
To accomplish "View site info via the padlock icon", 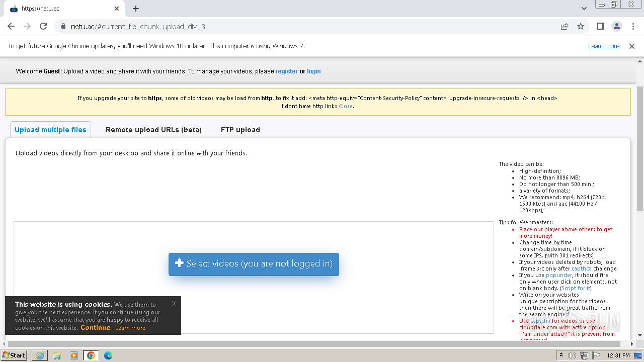I will pyautogui.click(x=63, y=27).
